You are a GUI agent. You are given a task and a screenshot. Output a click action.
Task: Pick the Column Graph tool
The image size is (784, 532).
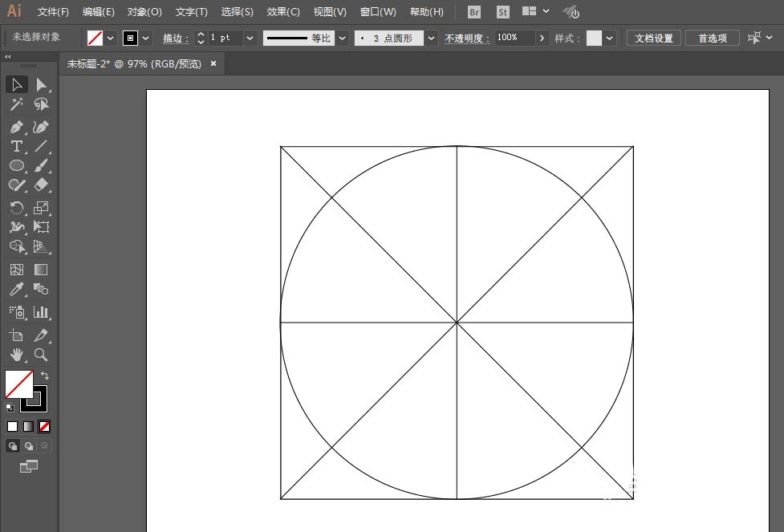point(41,312)
